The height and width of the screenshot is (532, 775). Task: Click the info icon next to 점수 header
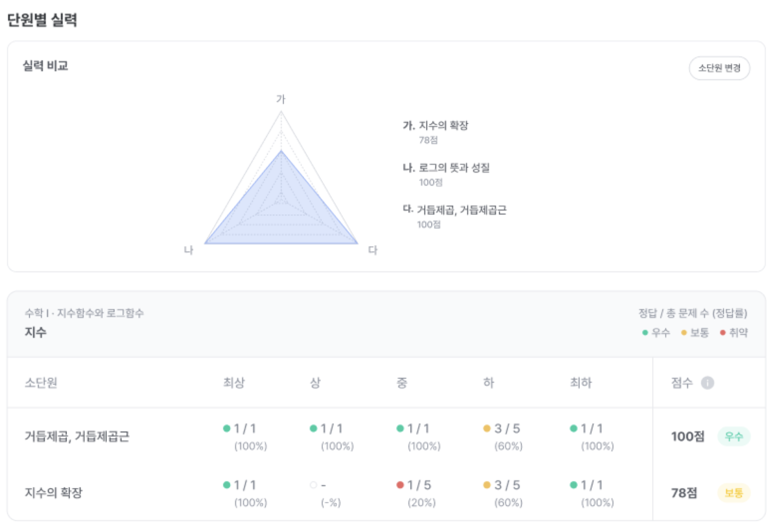(708, 382)
